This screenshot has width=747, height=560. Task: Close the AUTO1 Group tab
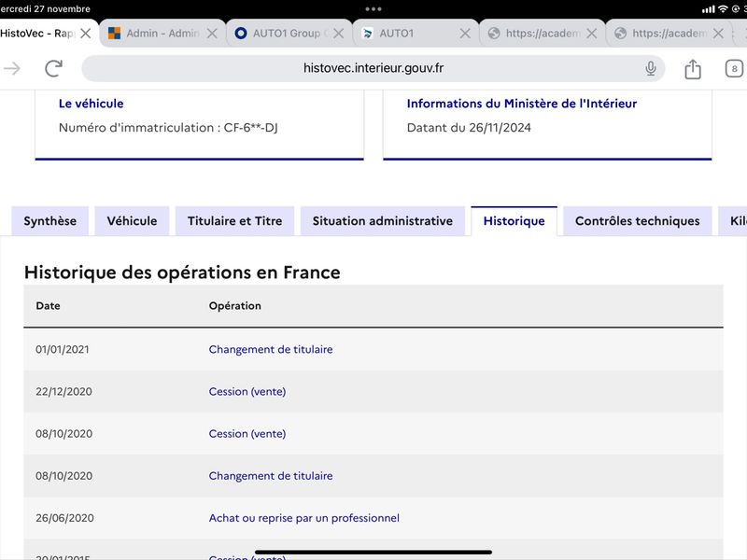[x=339, y=34]
